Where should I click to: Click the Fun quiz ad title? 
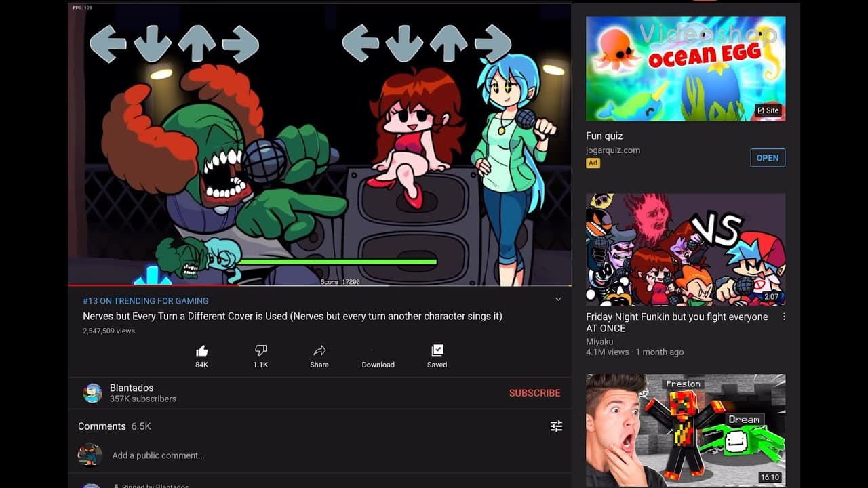(604, 136)
